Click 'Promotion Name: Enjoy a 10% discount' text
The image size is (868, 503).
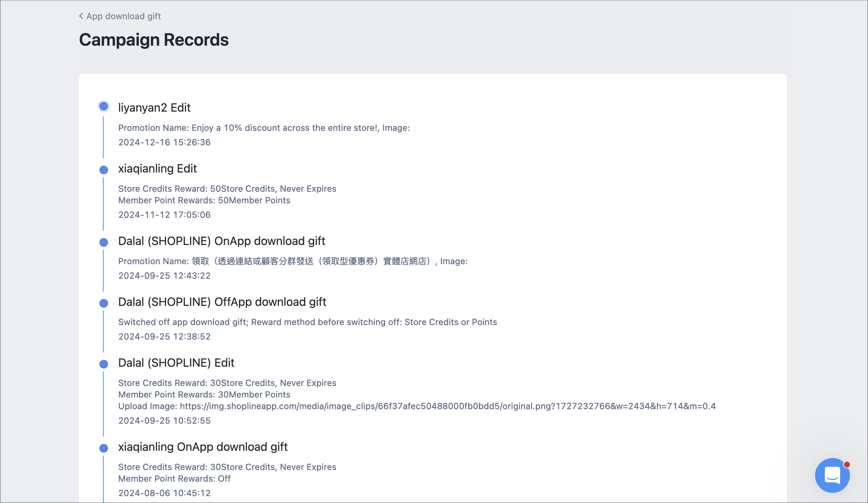264,128
